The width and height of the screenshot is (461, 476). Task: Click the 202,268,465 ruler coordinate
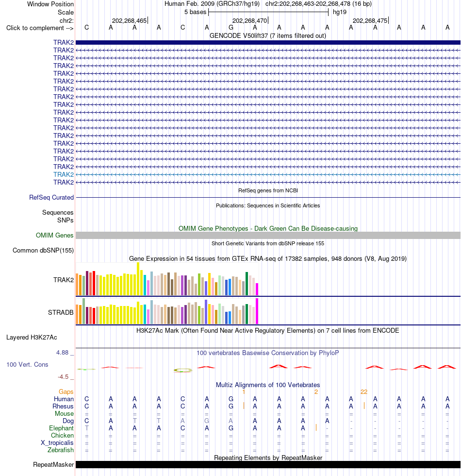coord(129,20)
